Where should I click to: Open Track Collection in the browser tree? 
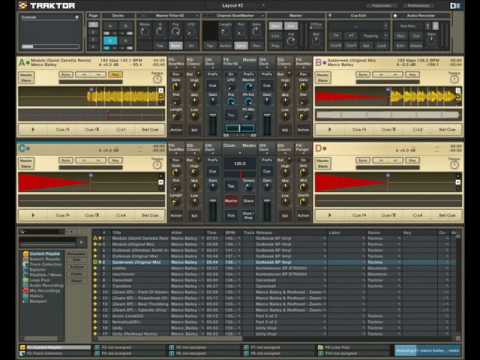(x=43, y=264)
